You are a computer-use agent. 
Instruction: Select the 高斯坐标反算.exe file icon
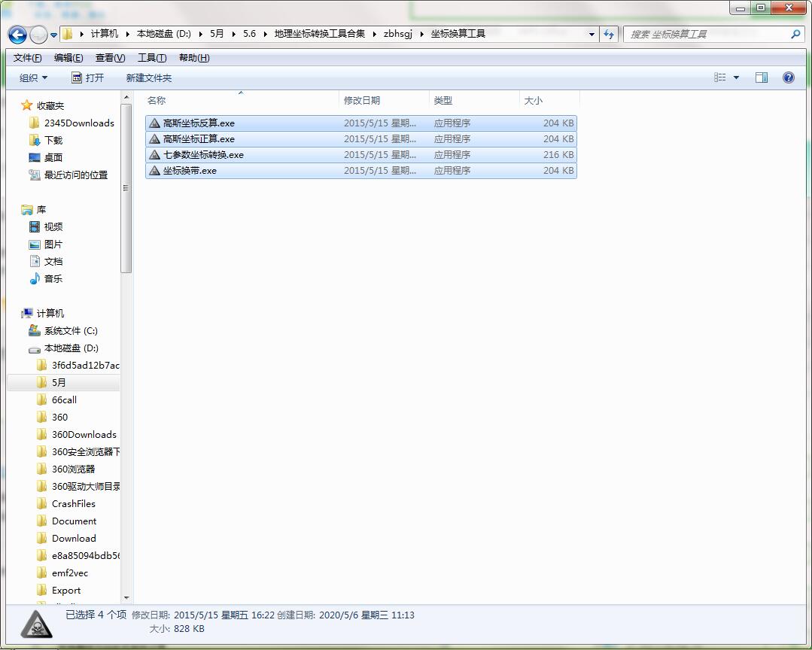pos(154,123)
